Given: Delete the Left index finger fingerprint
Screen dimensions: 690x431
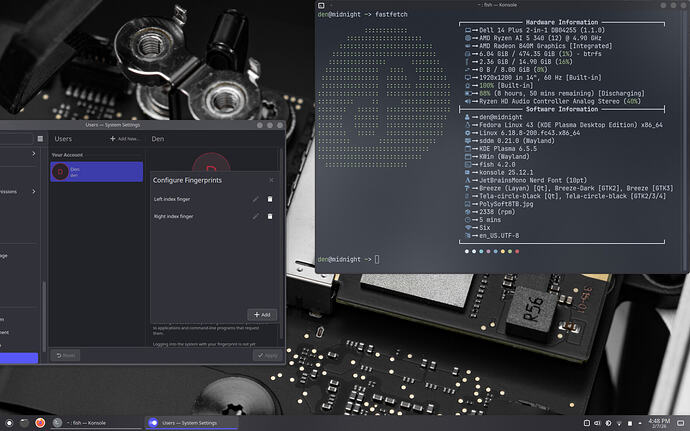Looking at the screenshot, I should click(270, 199).
